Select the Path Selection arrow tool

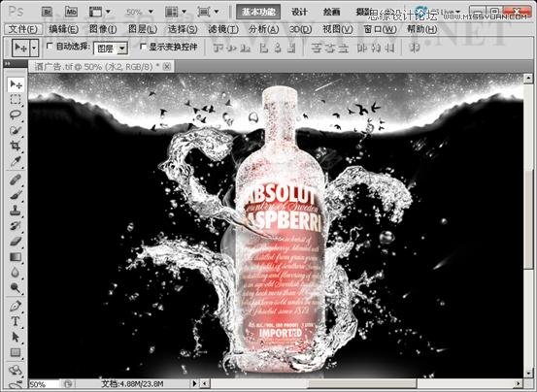16,337
